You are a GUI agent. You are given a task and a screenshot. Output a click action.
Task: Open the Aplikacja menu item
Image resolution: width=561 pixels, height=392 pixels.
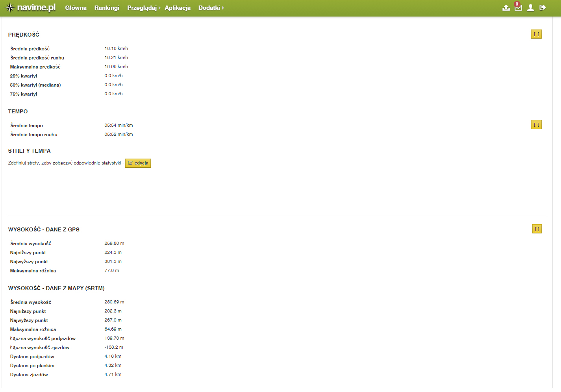[178, 8]
